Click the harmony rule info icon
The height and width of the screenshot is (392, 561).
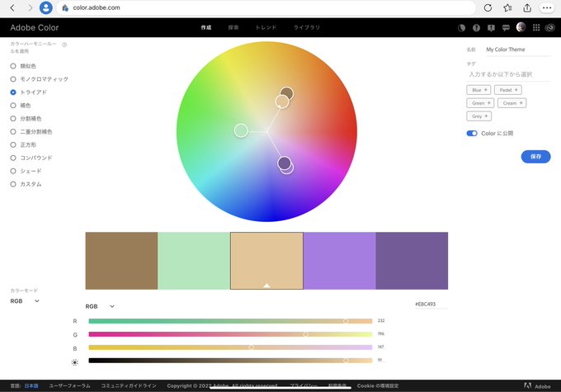[64, 45]
